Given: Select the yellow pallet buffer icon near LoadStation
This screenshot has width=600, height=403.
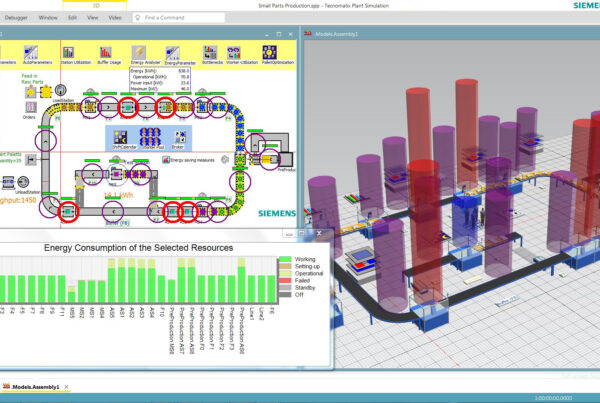Looking at the screenshot, I should coord(46,92).
